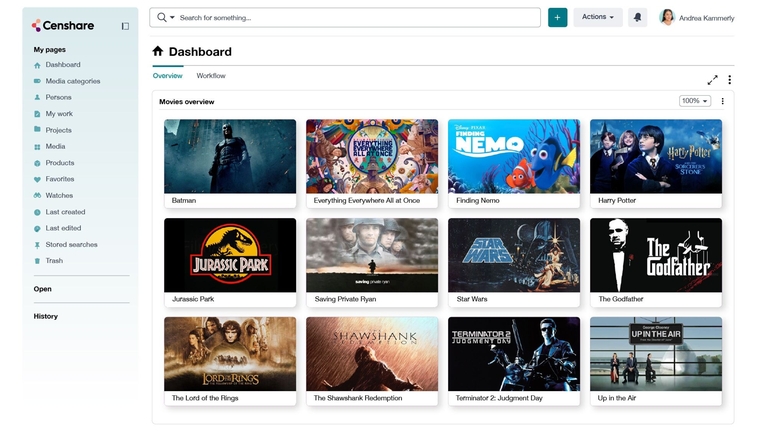
Task: Open Media categories page
Action: tap(73, 81)
